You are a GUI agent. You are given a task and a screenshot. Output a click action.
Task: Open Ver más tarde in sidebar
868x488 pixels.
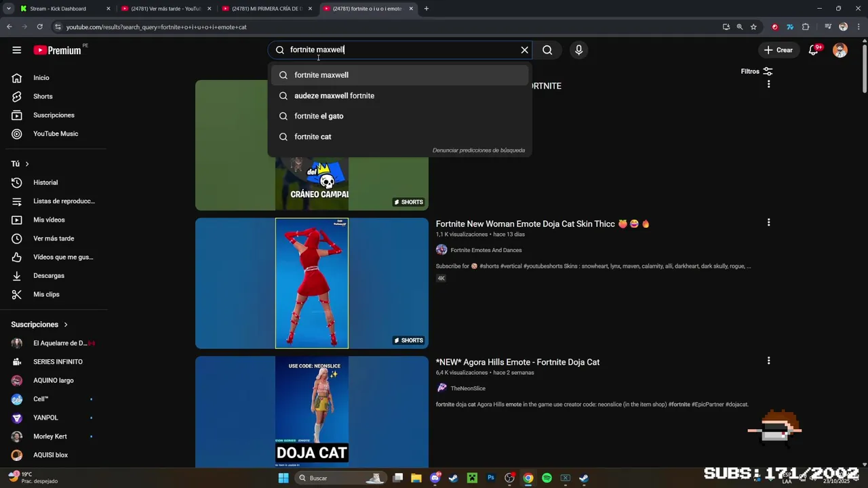[x=54, y=239]
